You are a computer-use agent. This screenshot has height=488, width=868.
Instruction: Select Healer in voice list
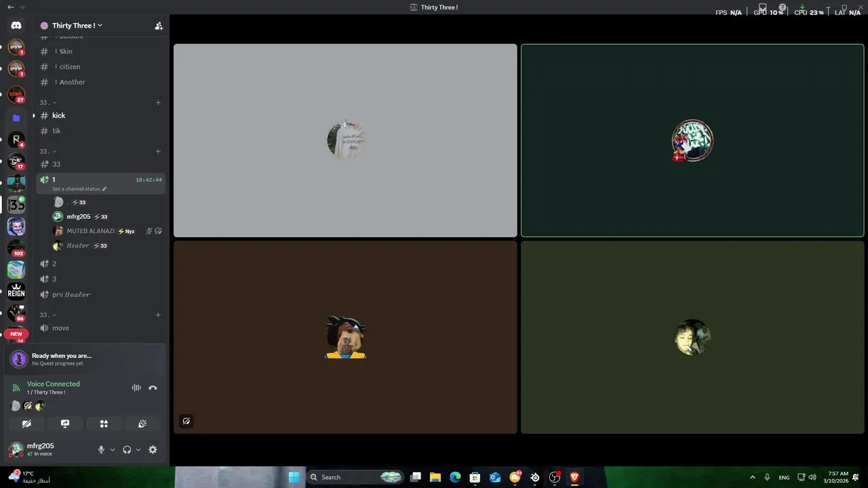(107, 245)
